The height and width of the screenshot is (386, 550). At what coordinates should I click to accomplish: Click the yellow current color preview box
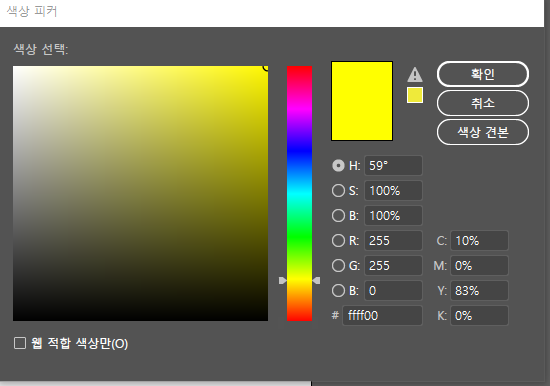[x=362, y=101]
